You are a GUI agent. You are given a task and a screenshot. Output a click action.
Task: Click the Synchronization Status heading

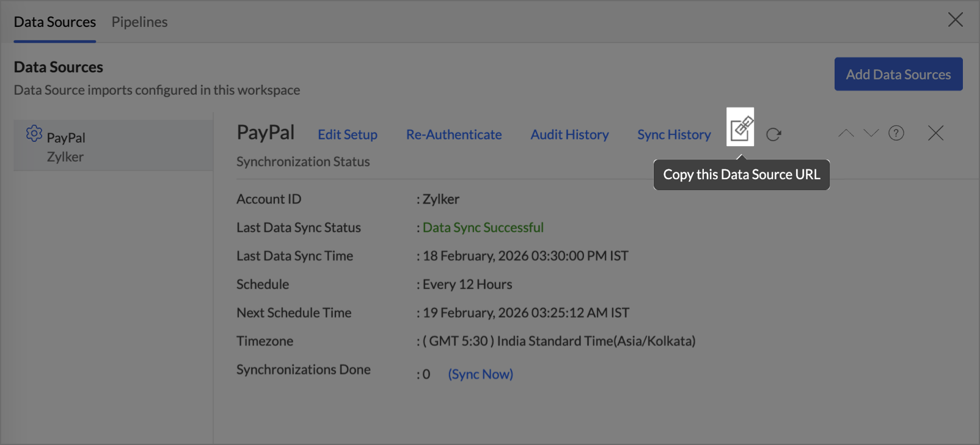(x=303, y=162)
